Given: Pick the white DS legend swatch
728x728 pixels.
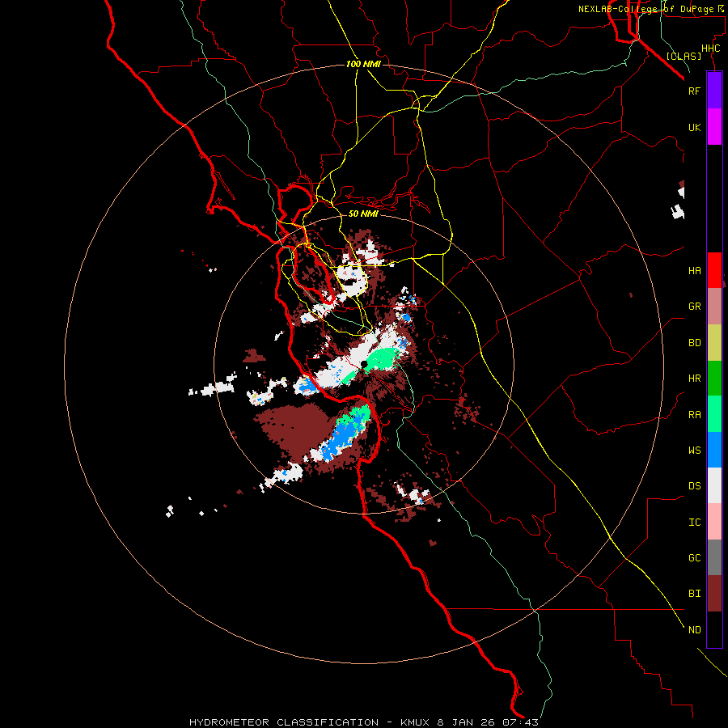Looking at the screenshot, I should click(714, 485).
